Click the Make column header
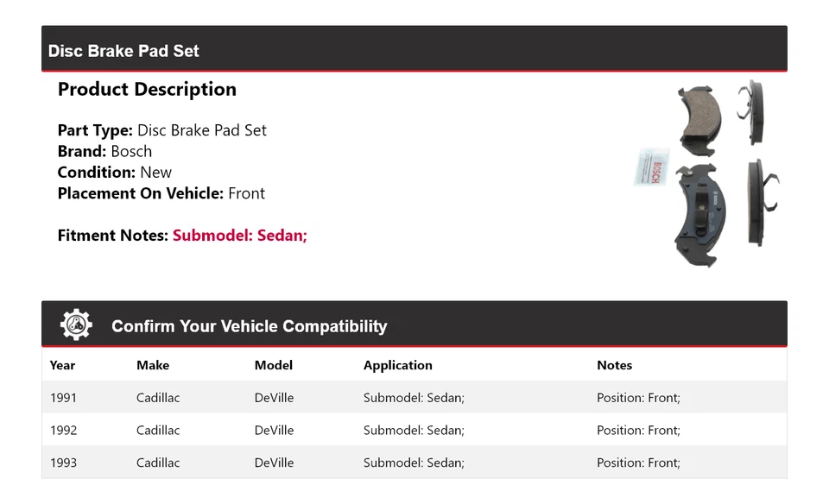This screenshot has height=504, width=829. tap(153, 365)
